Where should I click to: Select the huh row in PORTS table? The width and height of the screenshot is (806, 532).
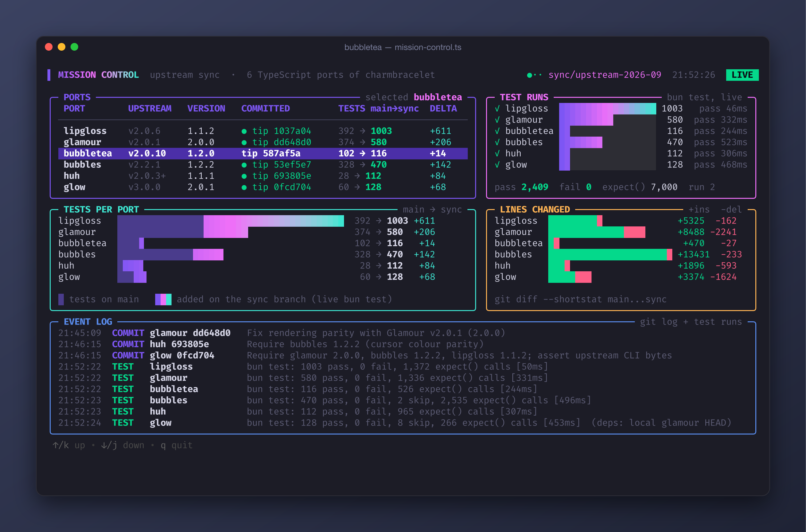click(263, 176)
